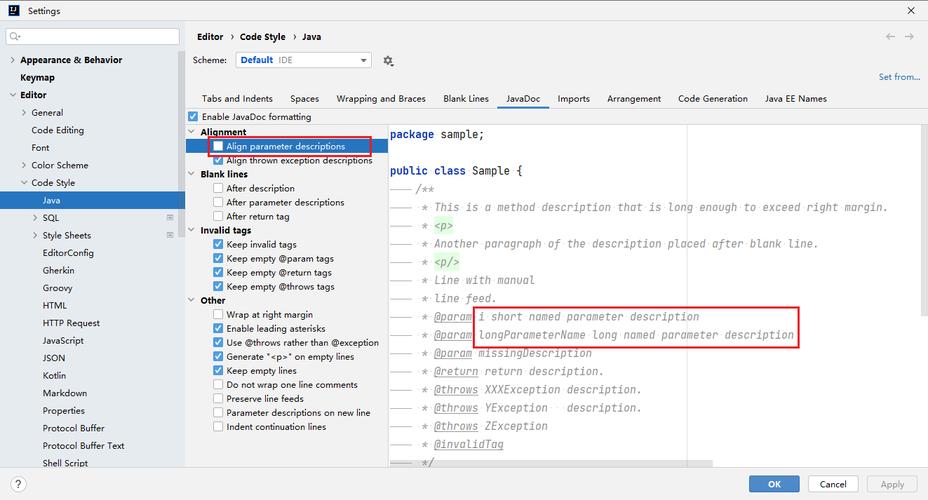Open help with the question mark icon

click(17, 484)
